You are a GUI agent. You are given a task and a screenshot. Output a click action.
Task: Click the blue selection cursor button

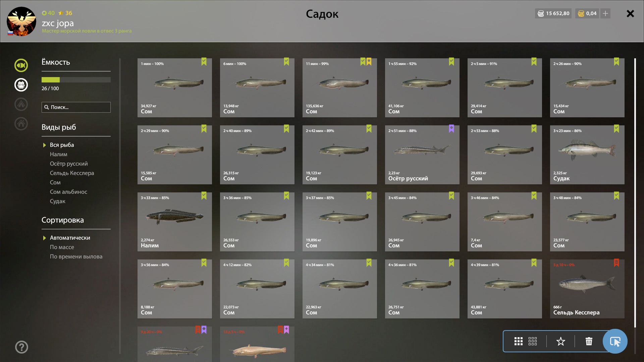(615, 341)
